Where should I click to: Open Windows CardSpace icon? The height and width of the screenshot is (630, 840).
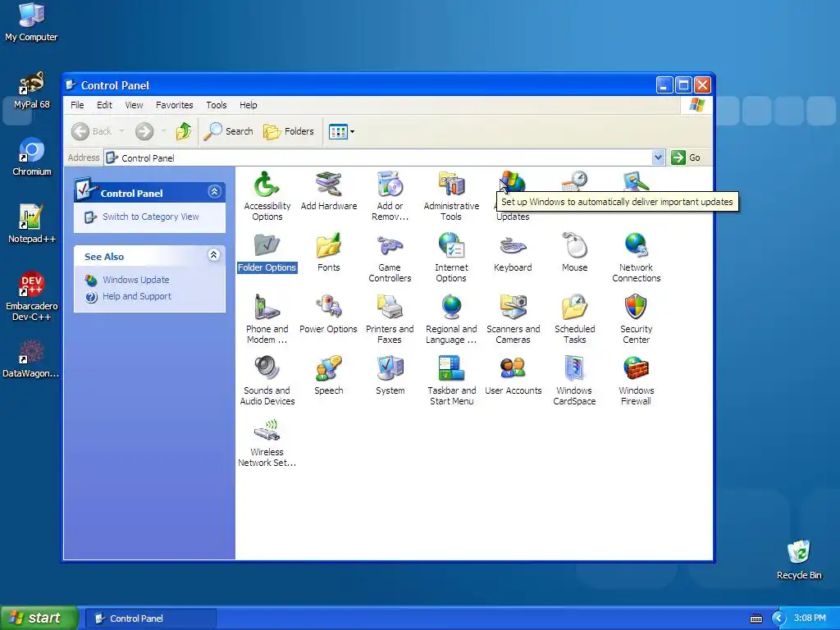tap(574, 370)
